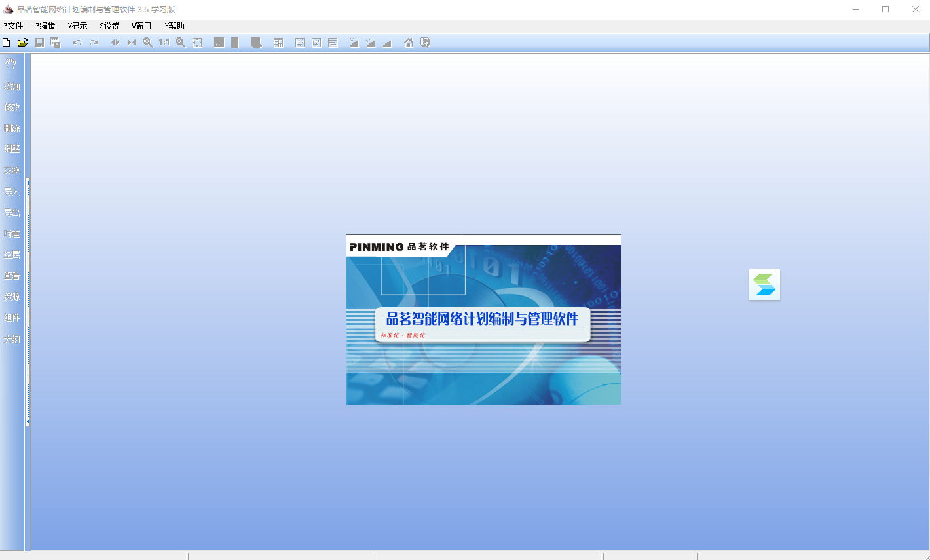930x560 pixels.
Task: Click the home house icon in toolbar
Action: [x=409, y=43]
